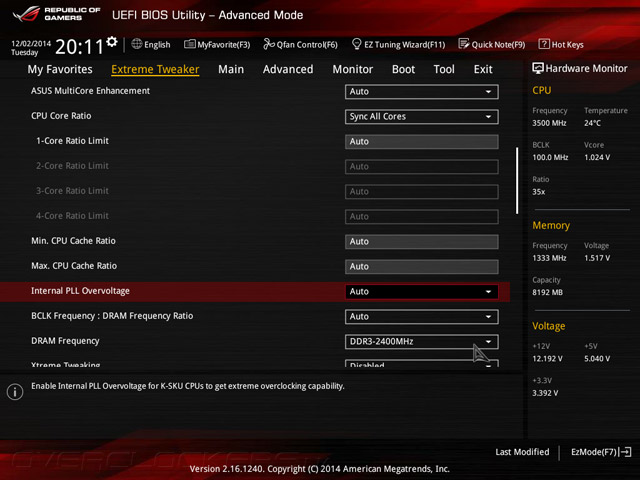
Task: Go to the Exit tab
Action: click(483, 69)
